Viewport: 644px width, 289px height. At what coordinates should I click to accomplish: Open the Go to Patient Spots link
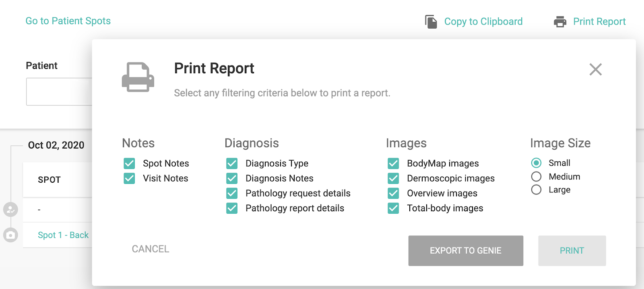tap(68, 21)
